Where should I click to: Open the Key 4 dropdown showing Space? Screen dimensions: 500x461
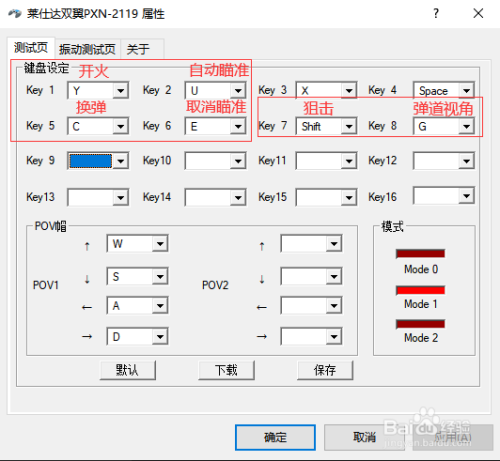(444, 90)
